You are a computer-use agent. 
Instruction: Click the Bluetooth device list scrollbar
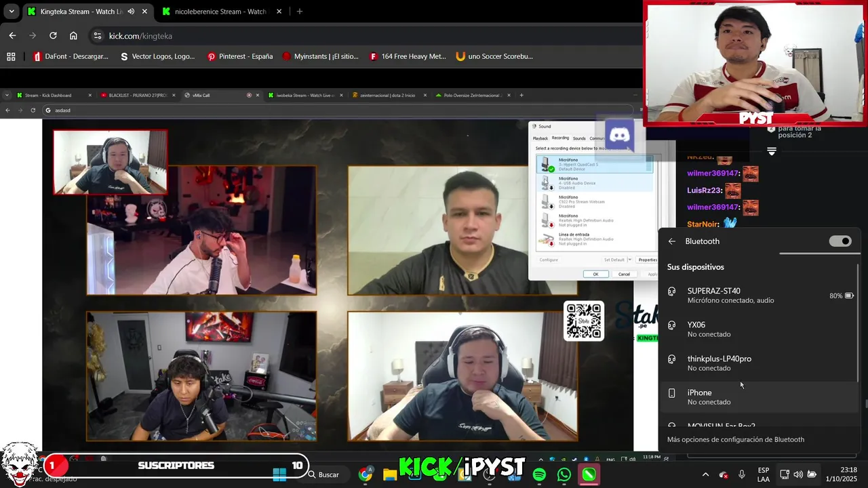859,323
